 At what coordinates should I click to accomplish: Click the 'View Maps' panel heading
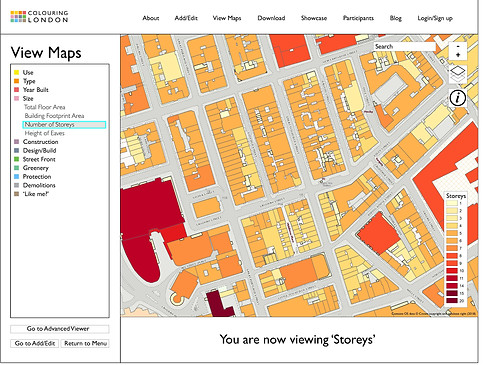click(x=46, y=53)
